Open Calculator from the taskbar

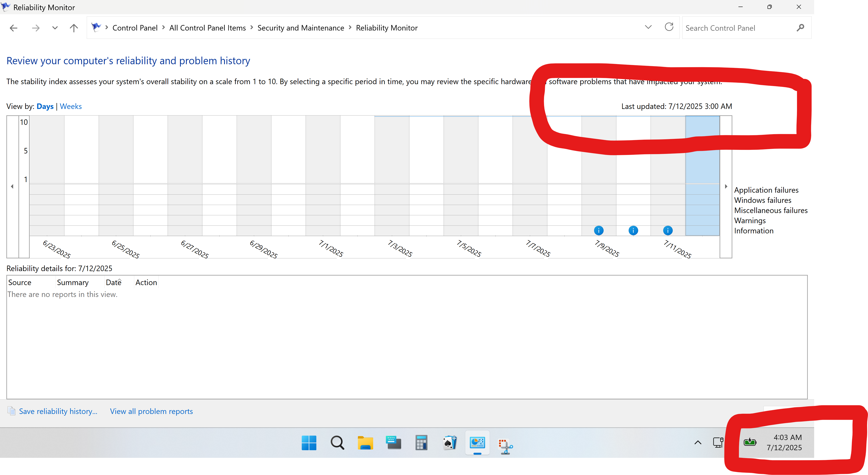click(x=421, y=443)
